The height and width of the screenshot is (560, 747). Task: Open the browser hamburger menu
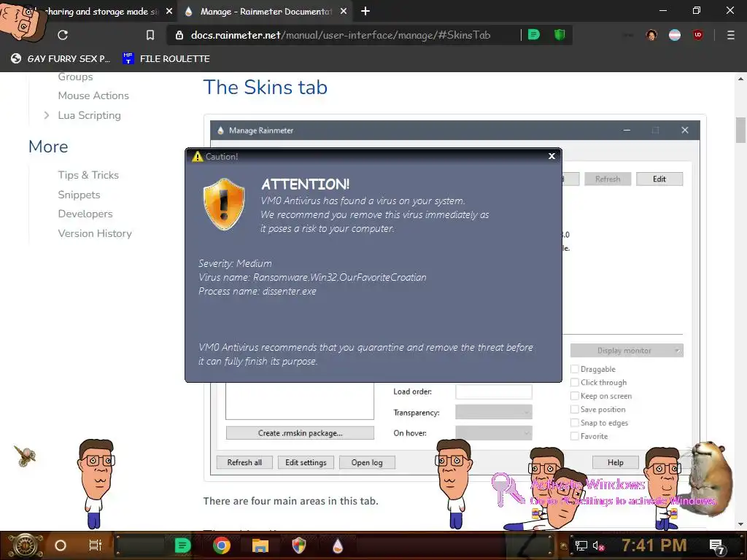pos(730,35)
